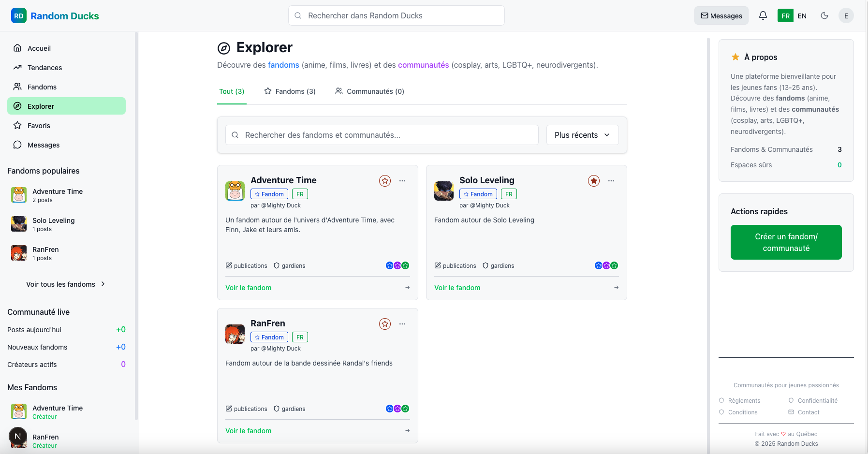
Task: Open the Messages icon in the top bar
Action: [x=721, y=15]
